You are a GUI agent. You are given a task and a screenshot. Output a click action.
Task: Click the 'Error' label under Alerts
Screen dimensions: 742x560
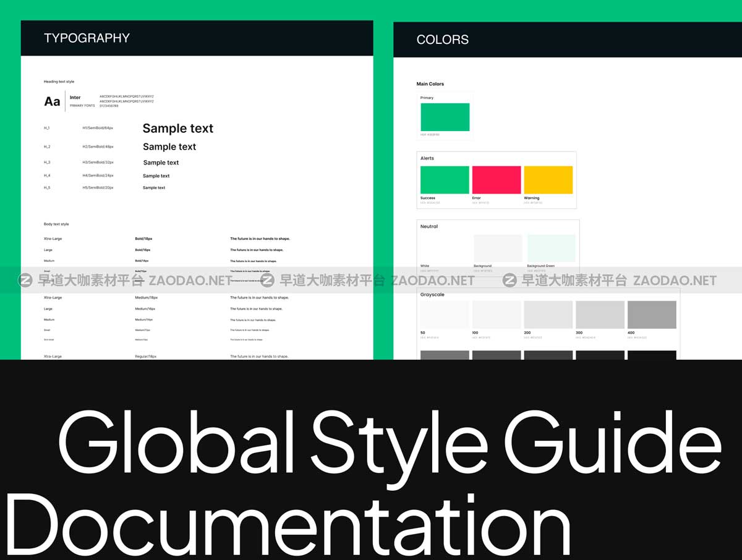(x=476, y=198)
